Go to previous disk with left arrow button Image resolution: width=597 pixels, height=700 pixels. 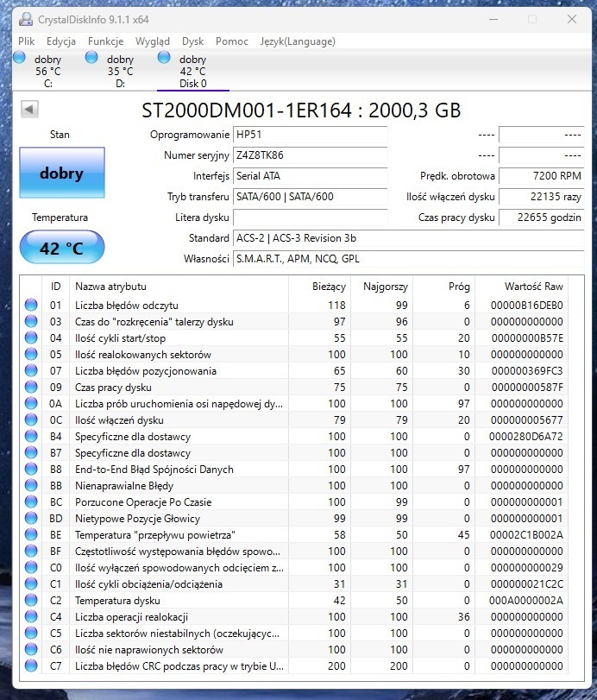coord(29,109)
